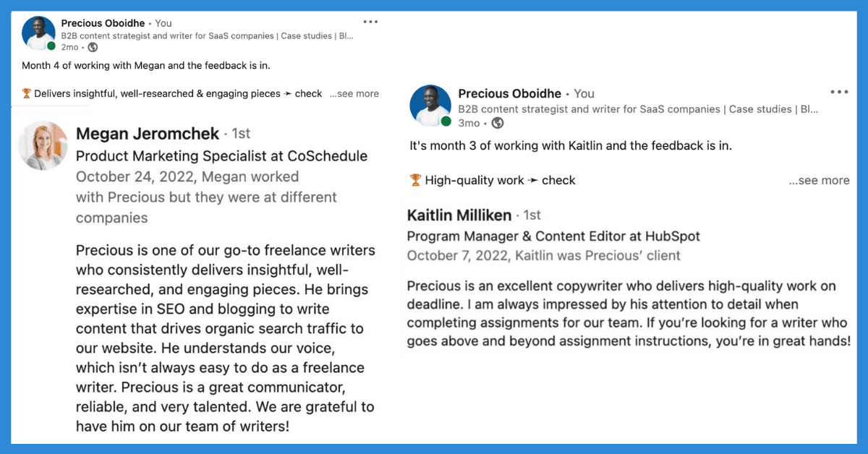This screenshot has width=868, height=454.
Task: Click green online status dot on the Month 4 post avatar
Action: tap(51, 47)
